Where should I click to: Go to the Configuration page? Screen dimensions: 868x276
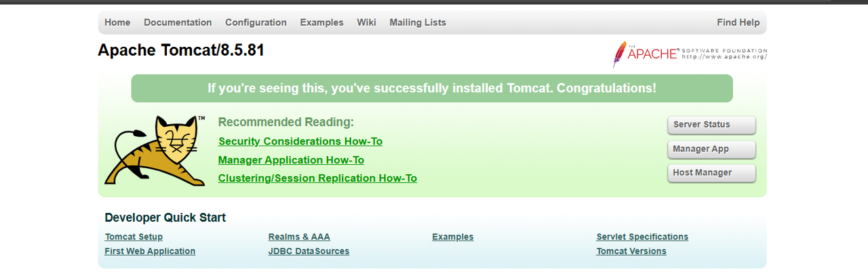point(256,22)
